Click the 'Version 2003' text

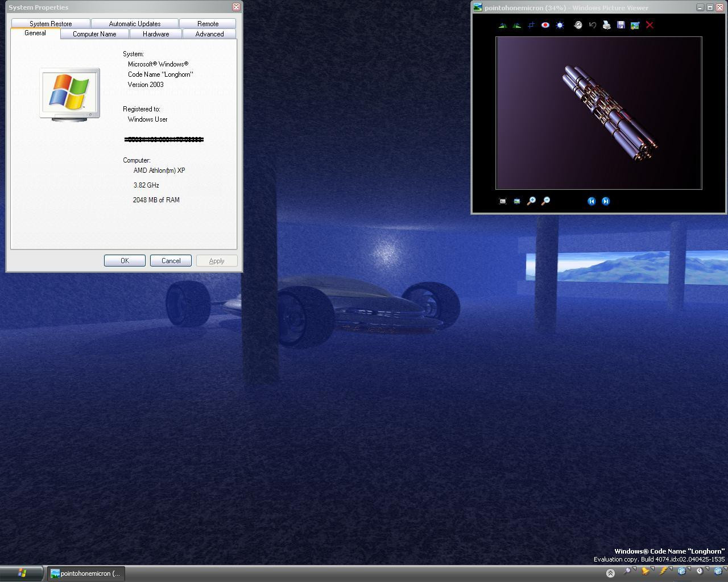[x=146, y=85]
